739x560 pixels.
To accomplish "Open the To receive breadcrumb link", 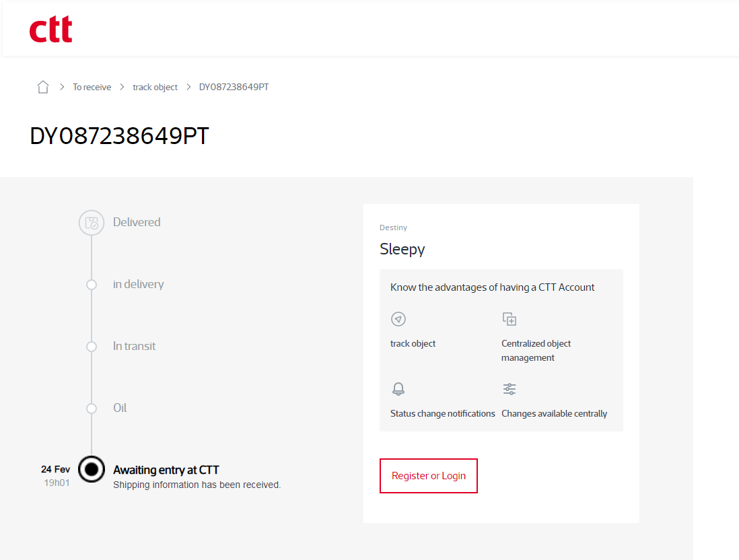I will [92, 87].
